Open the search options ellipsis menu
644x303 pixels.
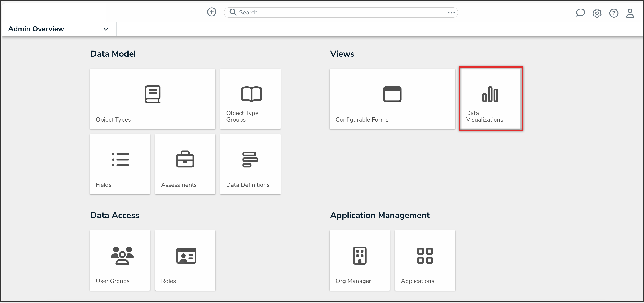click(451, 12)
